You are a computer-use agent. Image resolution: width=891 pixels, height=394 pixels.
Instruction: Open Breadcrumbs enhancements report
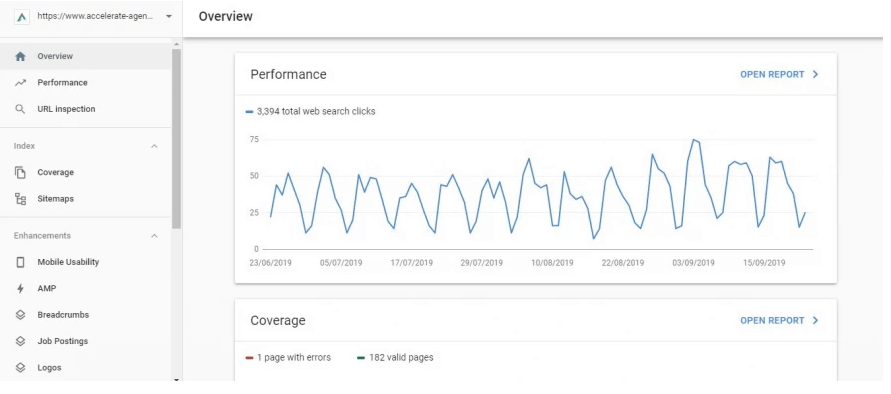tap(86, 315)
